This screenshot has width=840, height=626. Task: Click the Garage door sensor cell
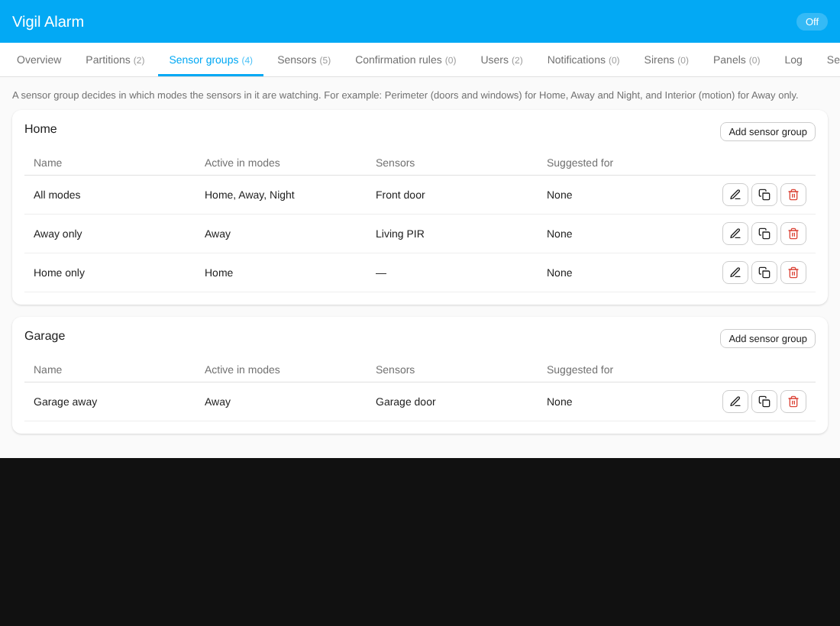pos(405,402)
